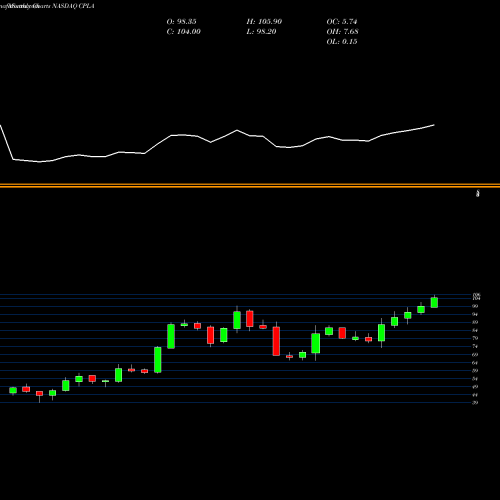Click the 59 price axis label
This screenshot has width=500, height=500.
coord(475,371)
